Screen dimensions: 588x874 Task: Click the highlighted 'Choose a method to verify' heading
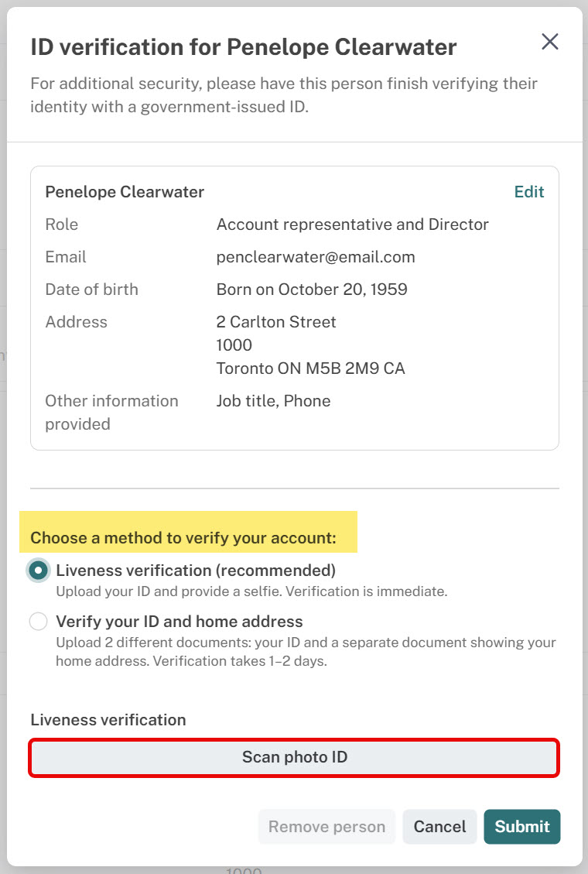pos(183,538)
